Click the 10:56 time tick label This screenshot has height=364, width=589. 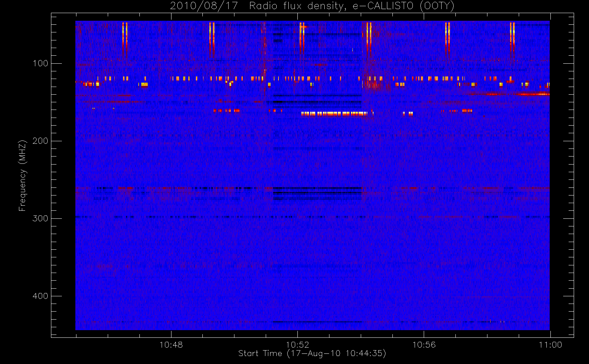(424, 345)
